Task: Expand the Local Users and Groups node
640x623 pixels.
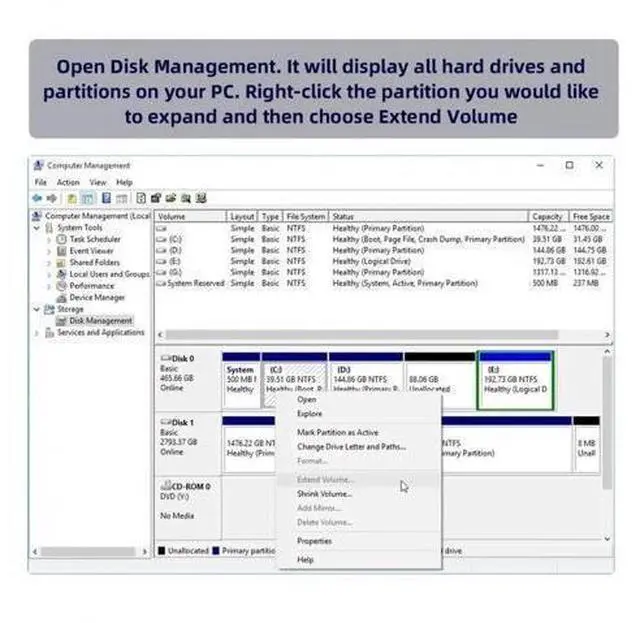Action: tap(49, 274)
